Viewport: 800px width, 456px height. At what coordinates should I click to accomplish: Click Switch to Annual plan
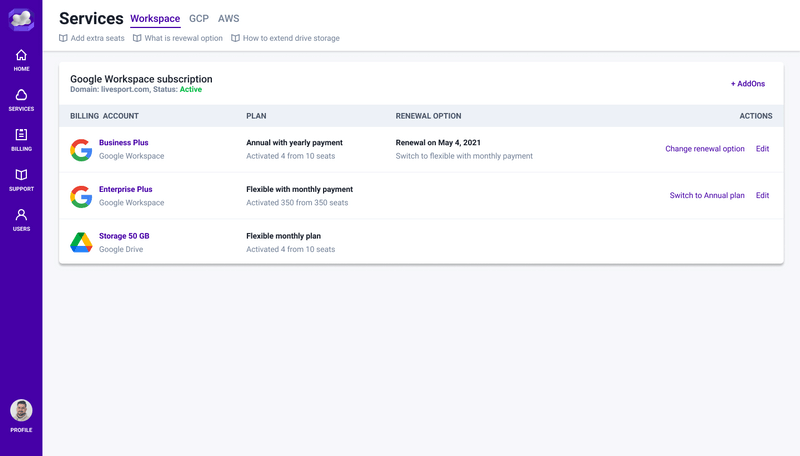707,195
